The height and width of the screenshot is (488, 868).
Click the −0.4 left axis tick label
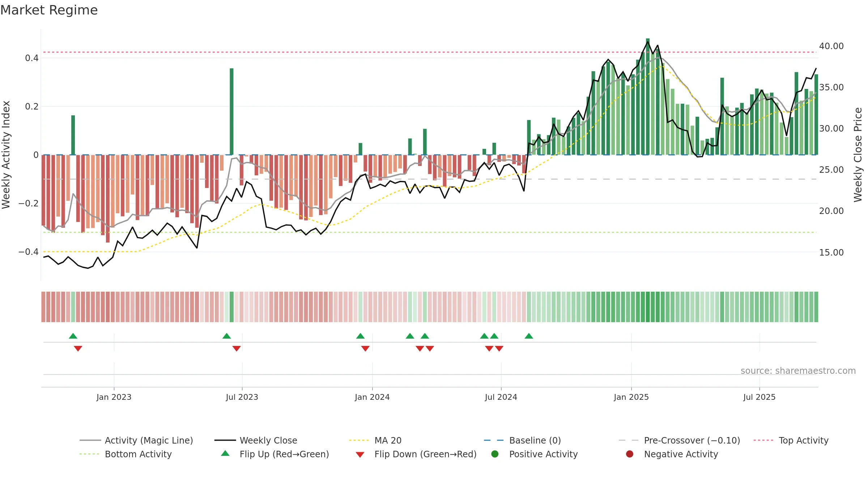[28, 252]
